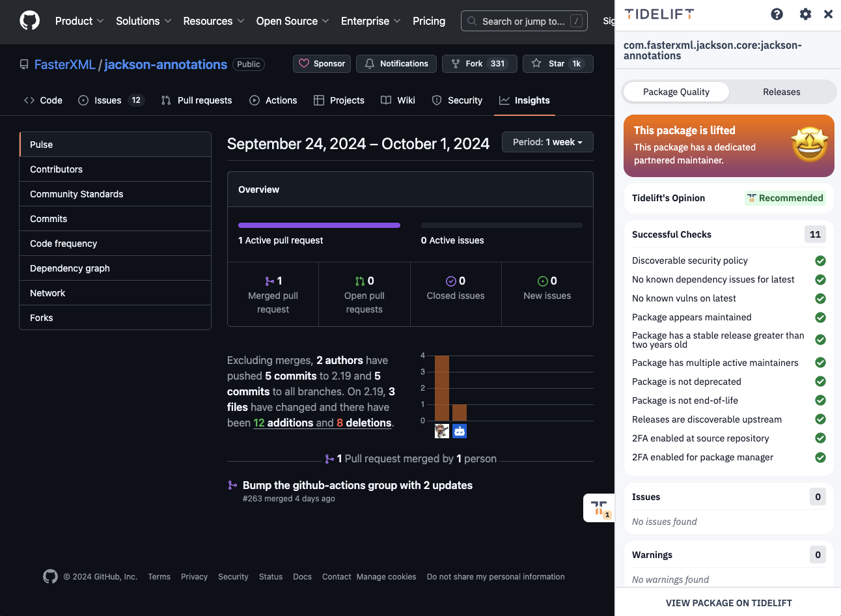841x616 pixels.
Task: Click the floating Tidelift badge icon
Action: point(600,508)
